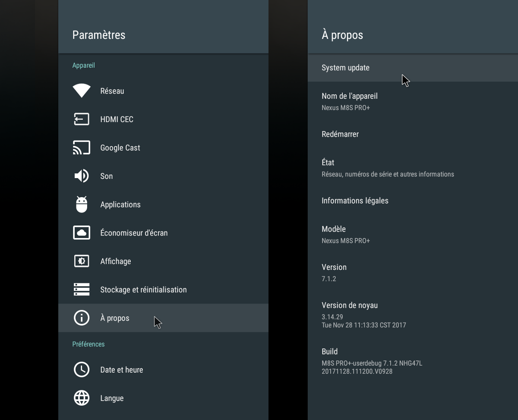Go to Applications settings
The image size is (518, 420).
pos(163,204)
